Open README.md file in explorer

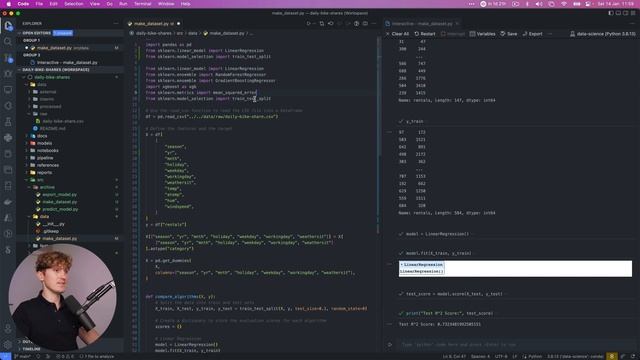[52, 129]
